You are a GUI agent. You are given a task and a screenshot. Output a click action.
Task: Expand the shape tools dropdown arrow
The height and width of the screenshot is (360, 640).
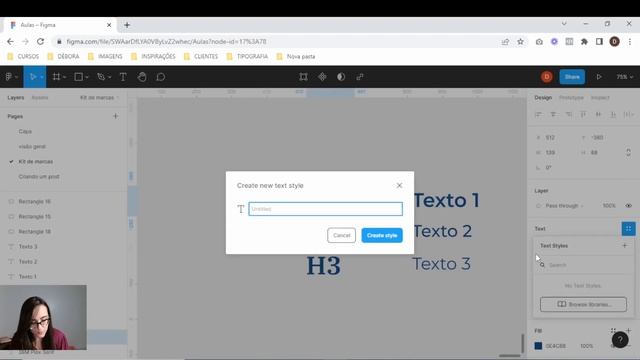point(87,77)
